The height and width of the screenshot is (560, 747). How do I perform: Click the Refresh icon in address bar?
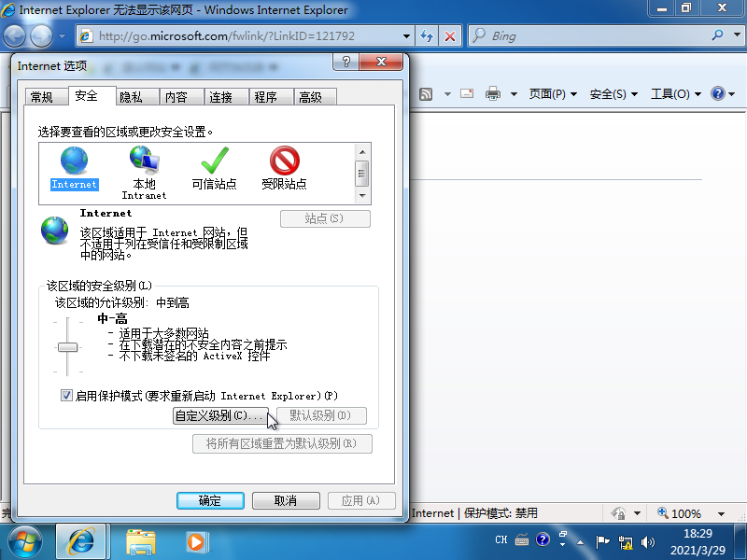pyautogui.click(x=427, y=35)
